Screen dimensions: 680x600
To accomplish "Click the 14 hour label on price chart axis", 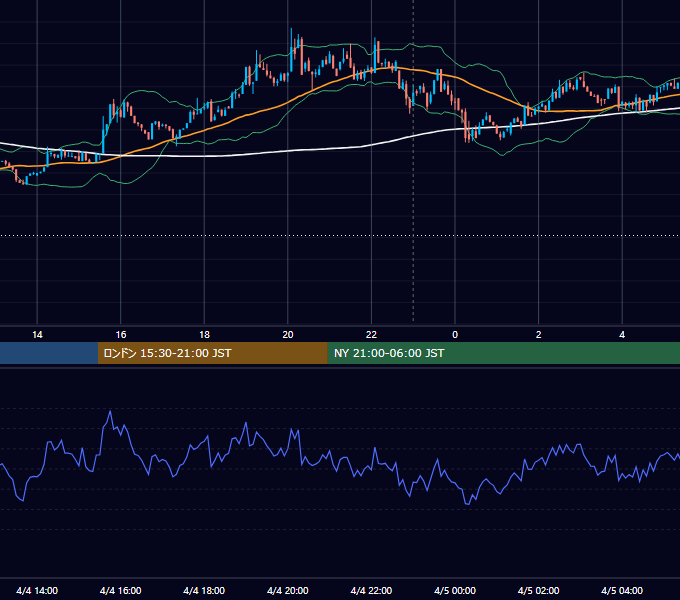I will [x=37, y=335].
